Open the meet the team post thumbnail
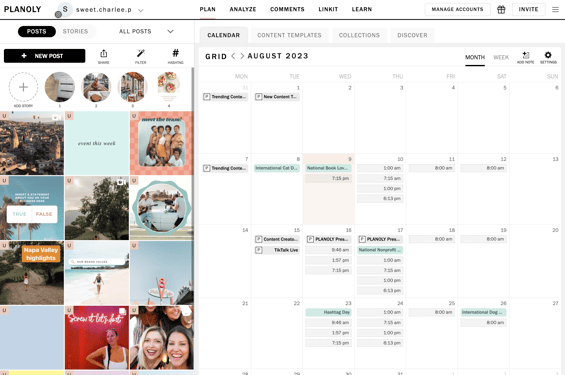 tap(162, 143)
